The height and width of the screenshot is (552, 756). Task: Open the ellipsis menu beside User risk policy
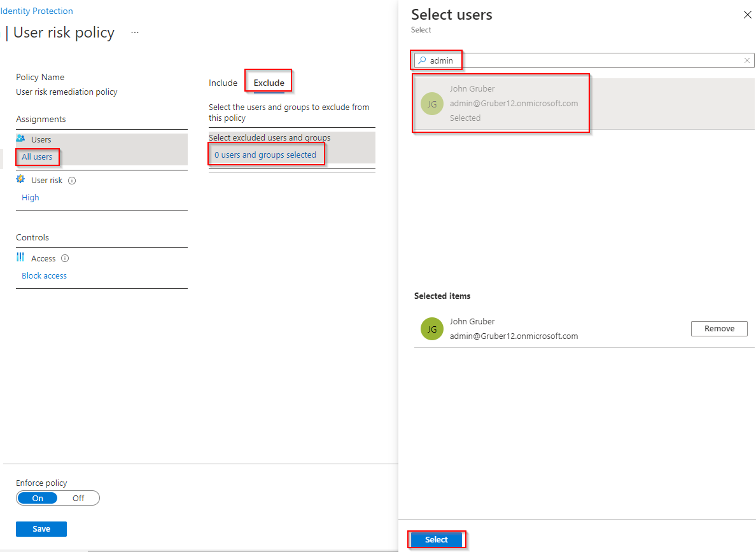134,32
